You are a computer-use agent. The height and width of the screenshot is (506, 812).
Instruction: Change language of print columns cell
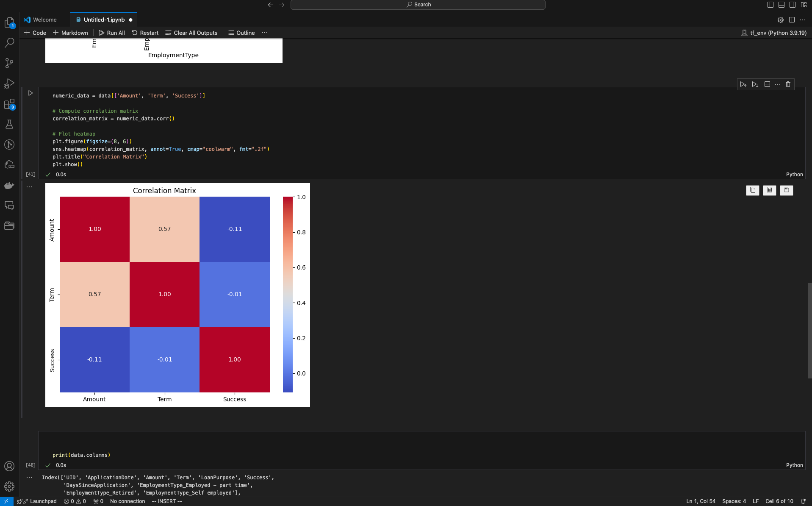point(794,465)
